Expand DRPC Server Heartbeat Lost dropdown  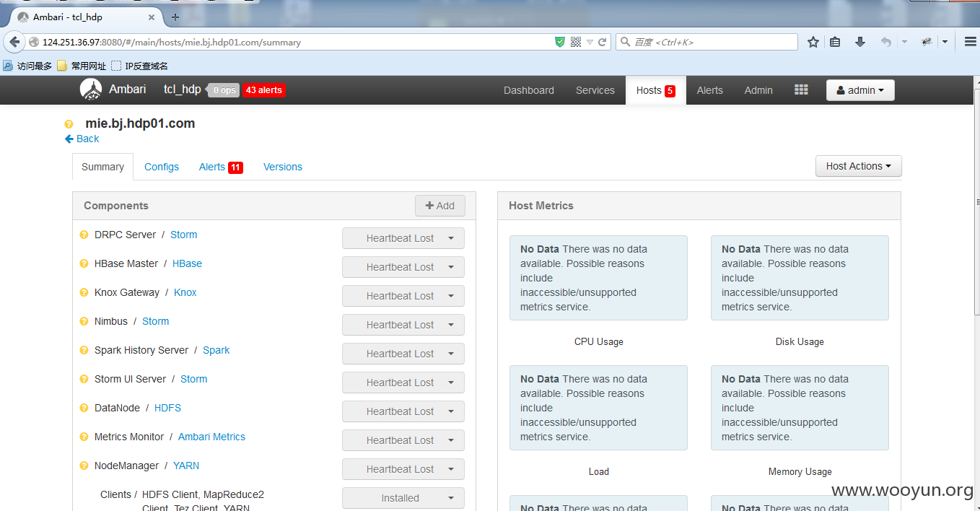tap(403, 238)
